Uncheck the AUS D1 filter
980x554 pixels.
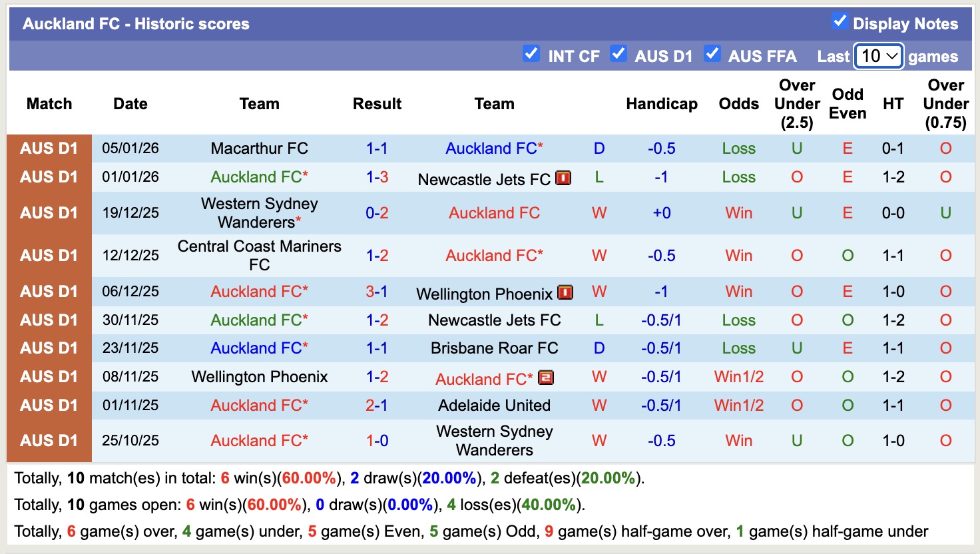(x=618, y=55)
